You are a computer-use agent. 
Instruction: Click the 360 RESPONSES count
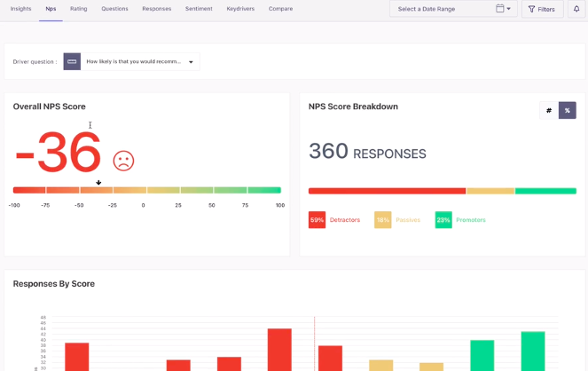point(367,151)
